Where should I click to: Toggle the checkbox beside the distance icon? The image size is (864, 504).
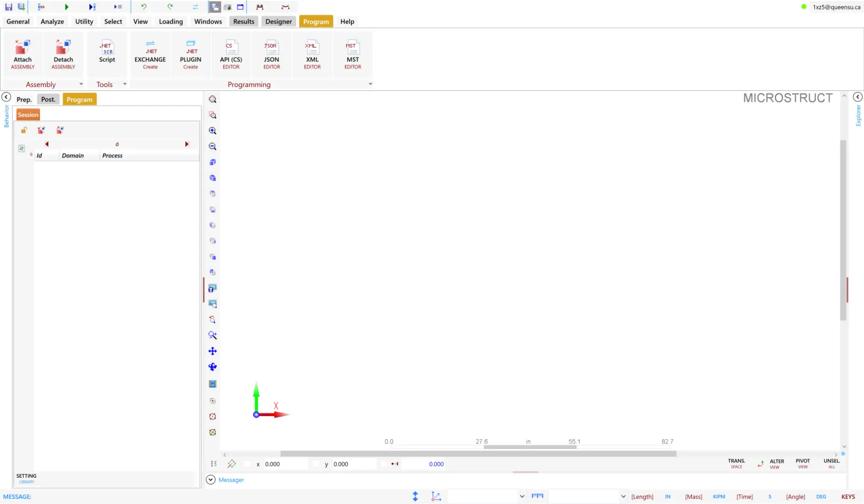[x=383, y=464]
